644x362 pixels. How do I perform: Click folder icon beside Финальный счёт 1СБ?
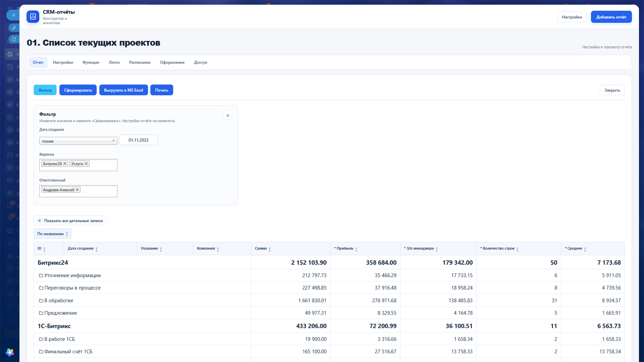(x=41, y=352)
